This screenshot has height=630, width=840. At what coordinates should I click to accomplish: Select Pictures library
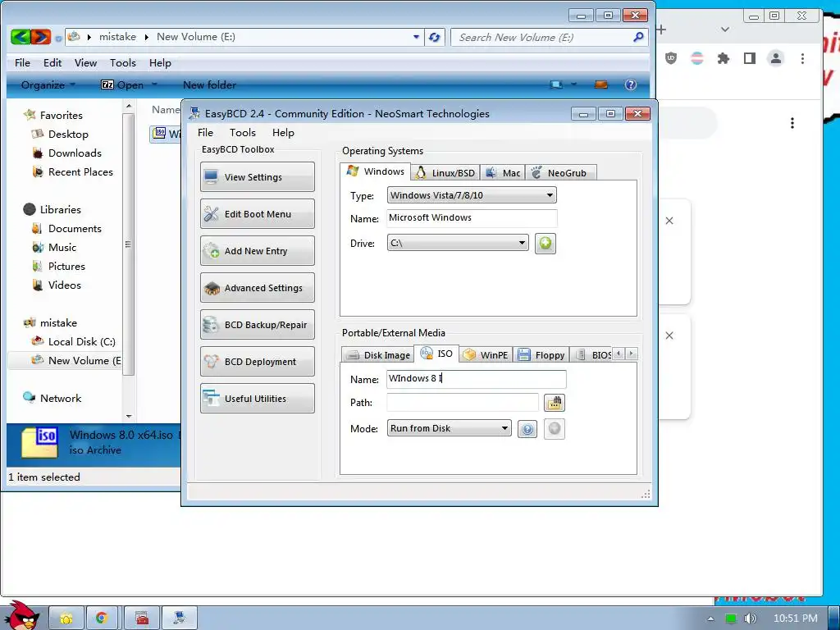coord(66,266)
